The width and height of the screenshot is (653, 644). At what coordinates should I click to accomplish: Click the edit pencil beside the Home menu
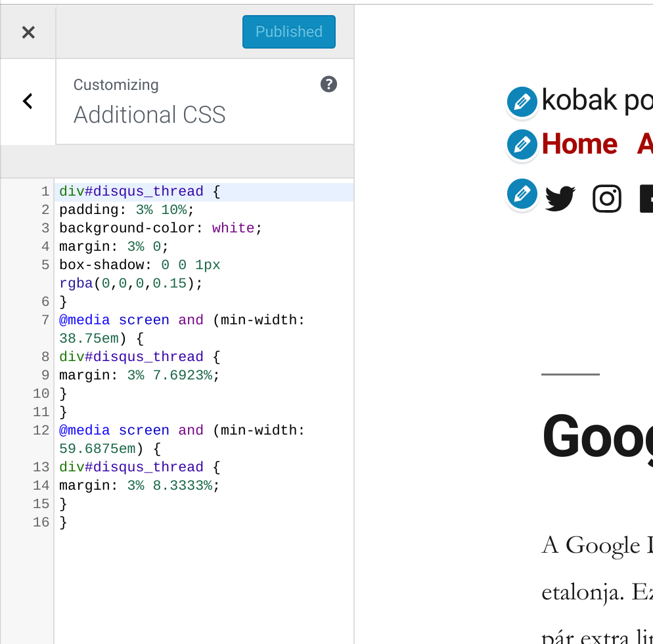(522, 144)
